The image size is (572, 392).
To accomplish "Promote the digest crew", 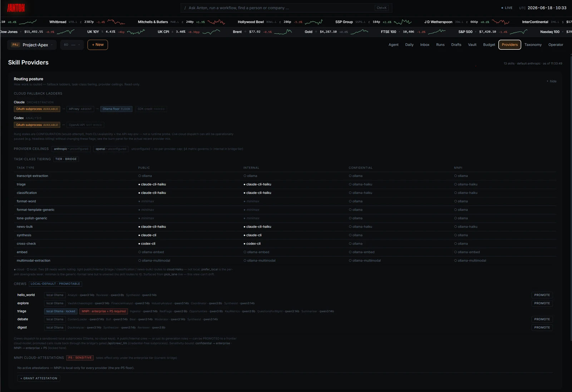I will coord(542,328).
